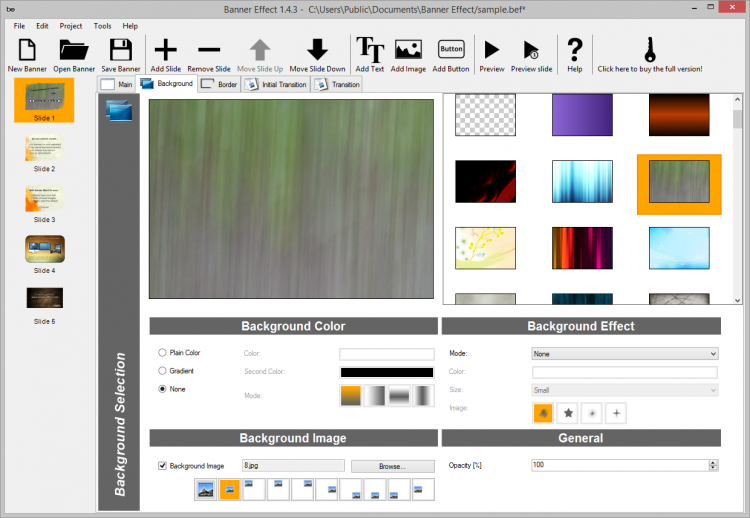This screenshot has width=750, height=518.
Task: Click the Add Text tool icon
Action: click(x=370, y=50)
